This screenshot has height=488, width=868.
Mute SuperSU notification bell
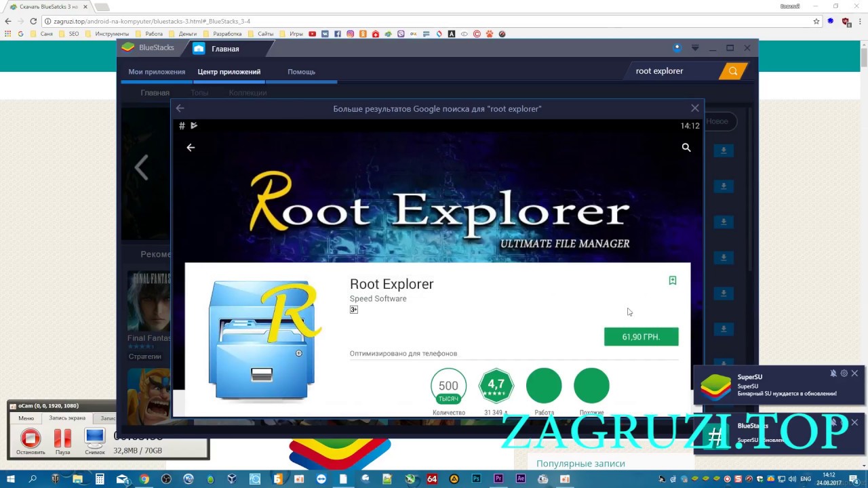[x=833, y=373]
